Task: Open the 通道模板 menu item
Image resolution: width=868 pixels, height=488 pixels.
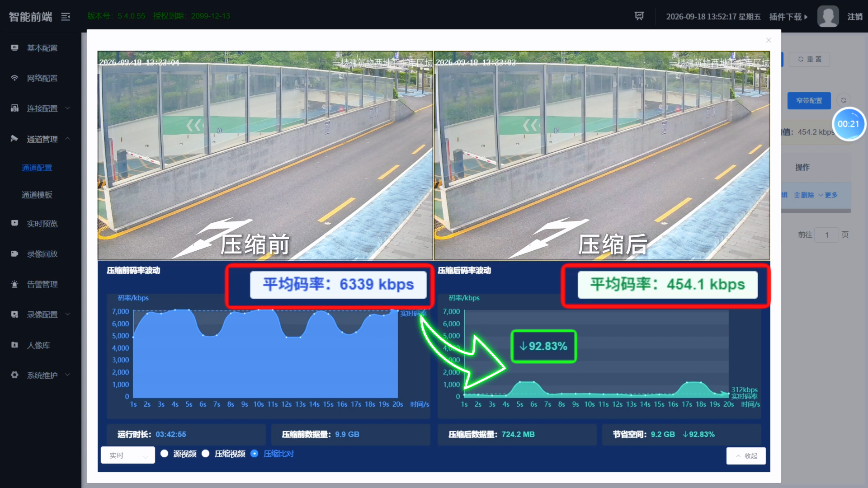Action: (x=37, y=195)
